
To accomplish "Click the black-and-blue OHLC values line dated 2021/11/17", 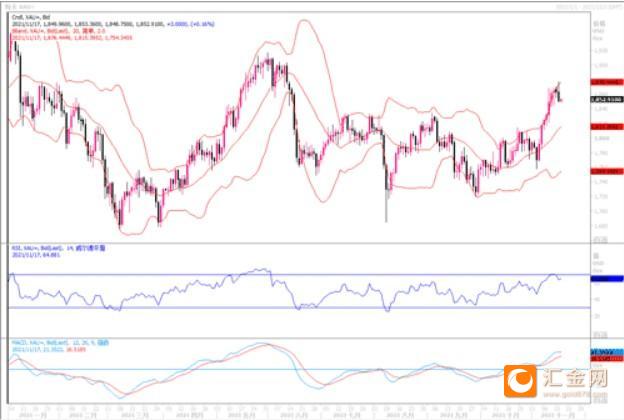I will 113,24.
